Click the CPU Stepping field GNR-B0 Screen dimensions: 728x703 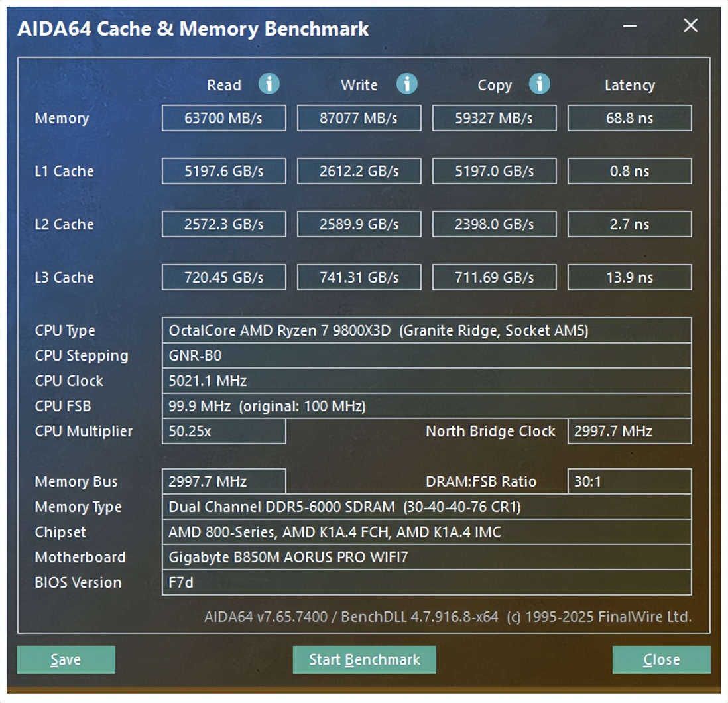pos(427,355)
